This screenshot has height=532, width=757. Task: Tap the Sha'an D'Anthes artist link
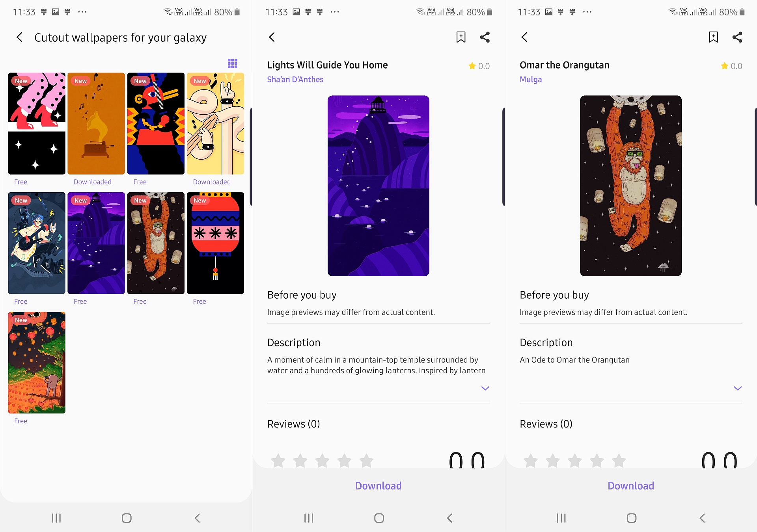(295, 80)
